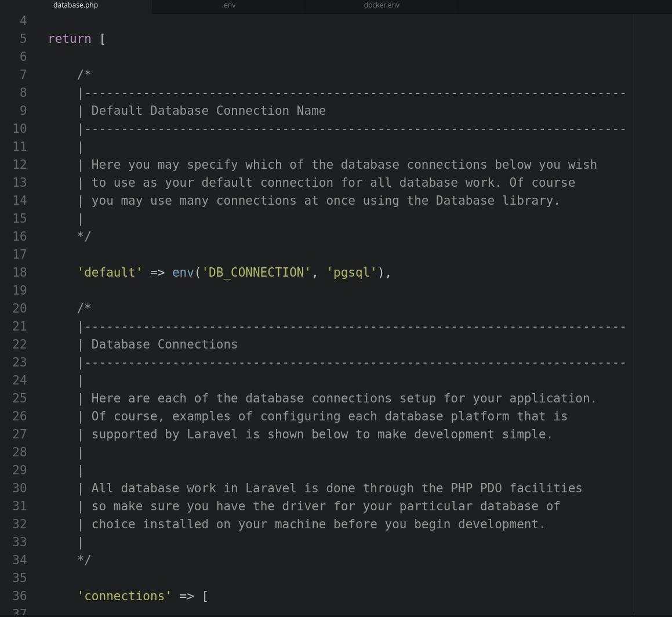
Task: Place cursor on 'default' string key
Action: pos(110,273)
